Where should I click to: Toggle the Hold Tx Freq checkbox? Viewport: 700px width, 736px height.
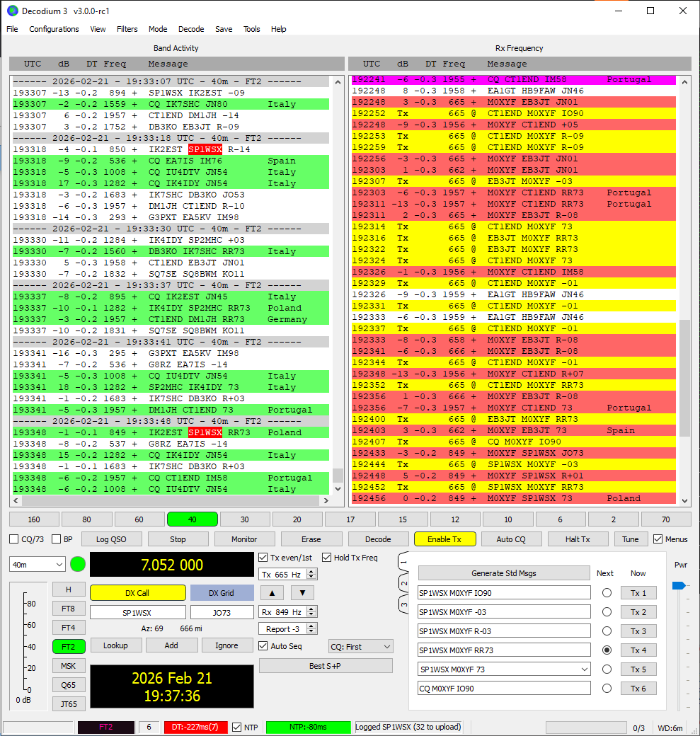coord(327,558)
